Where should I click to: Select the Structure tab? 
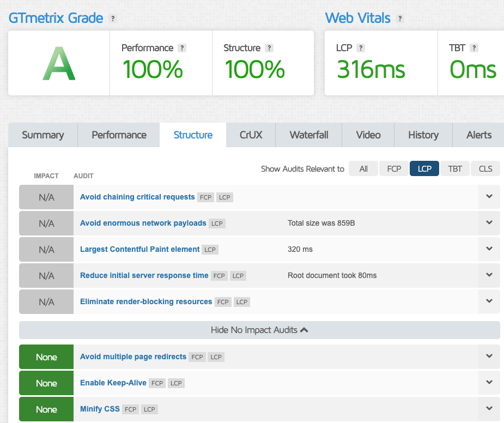pos(193,135)
